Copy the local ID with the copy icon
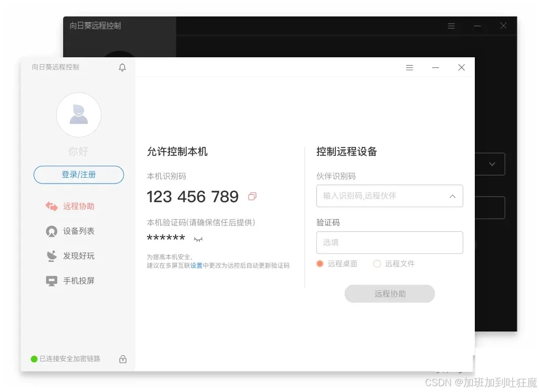Viewport: 539px width, 392px height. [x=253, y=196]
